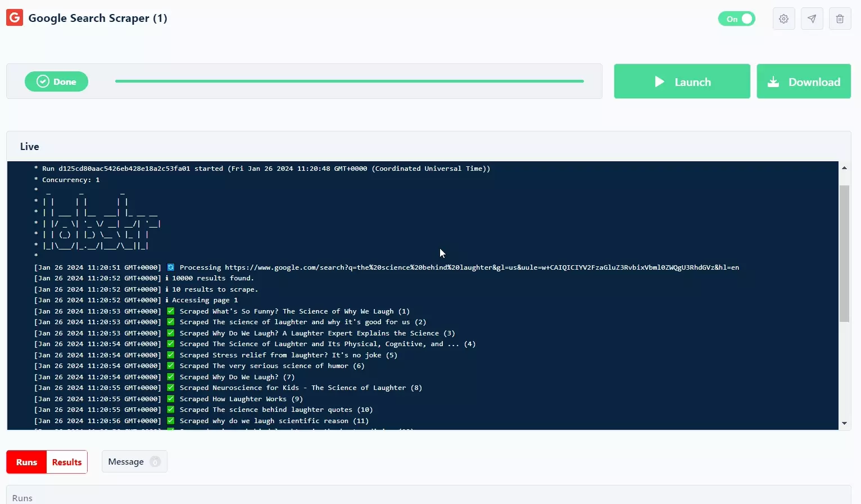This screenshot has width=861, height=504.
Task: Click the green progress bar
Action: pyautogui.click(x=350, y=81)
